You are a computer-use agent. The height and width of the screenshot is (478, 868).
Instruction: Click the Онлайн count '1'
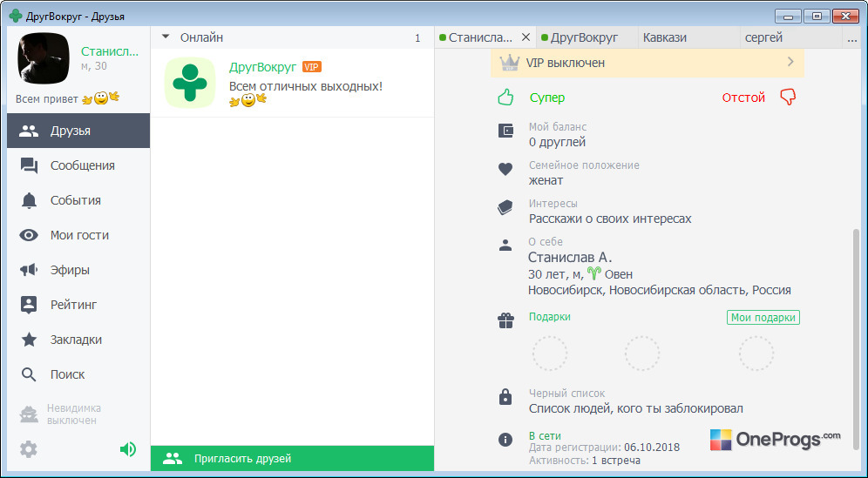[417, 38]
